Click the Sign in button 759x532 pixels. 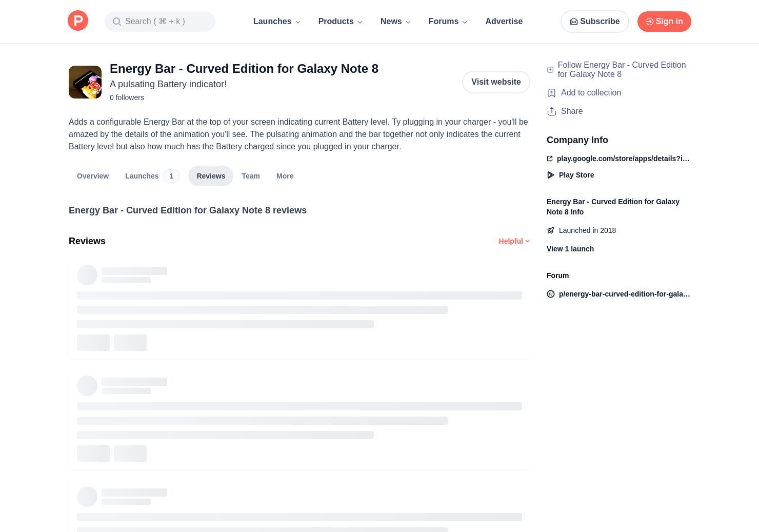[664, 22]
